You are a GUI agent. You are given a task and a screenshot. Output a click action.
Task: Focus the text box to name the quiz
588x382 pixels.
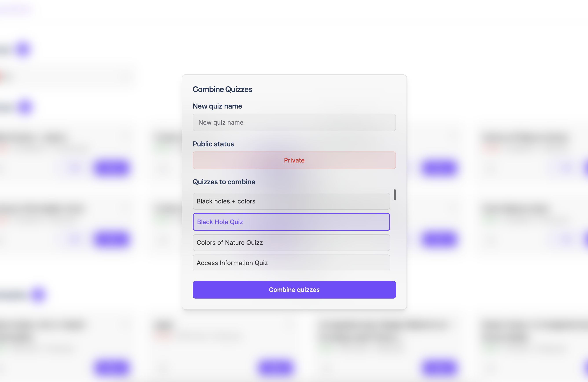(294, 122)
